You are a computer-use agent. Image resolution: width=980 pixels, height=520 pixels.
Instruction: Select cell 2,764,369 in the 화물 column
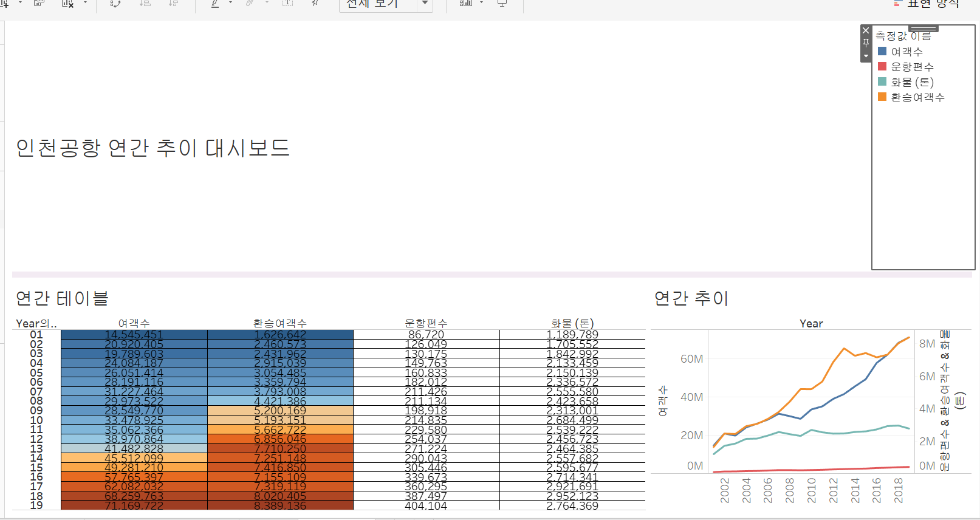(x=572, y=505)
